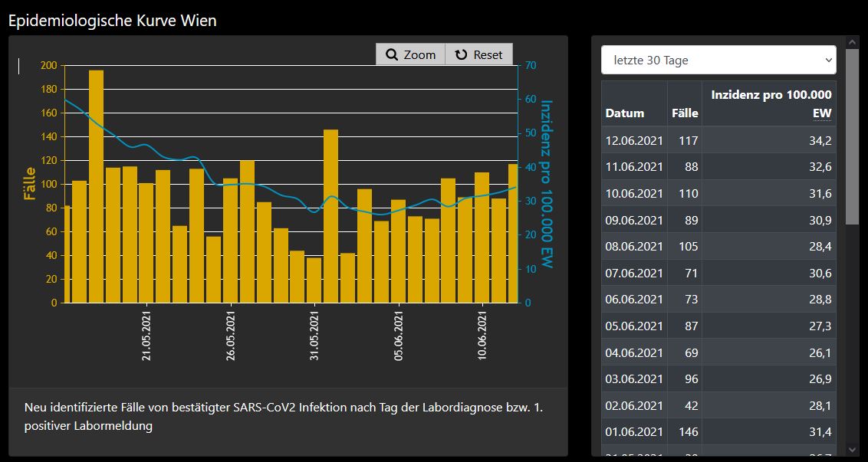Click the incidence value 30,6

[x=820, y=273]
